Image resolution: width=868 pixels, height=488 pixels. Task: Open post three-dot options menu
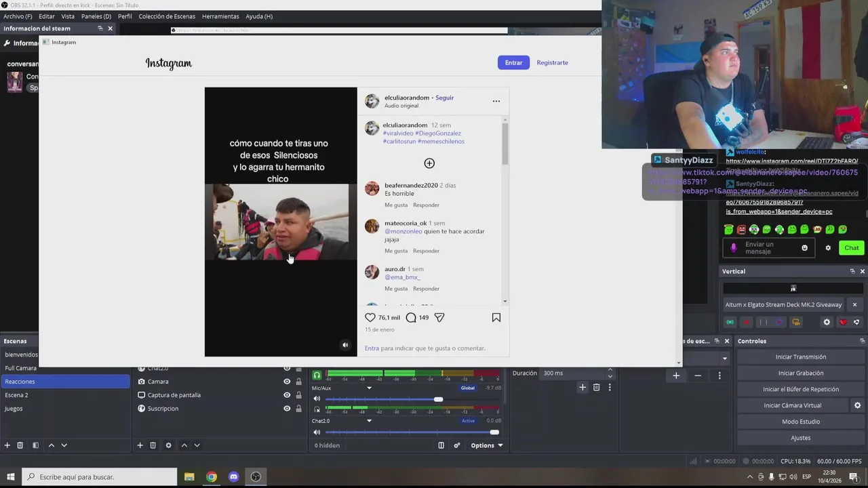(496, 101)
